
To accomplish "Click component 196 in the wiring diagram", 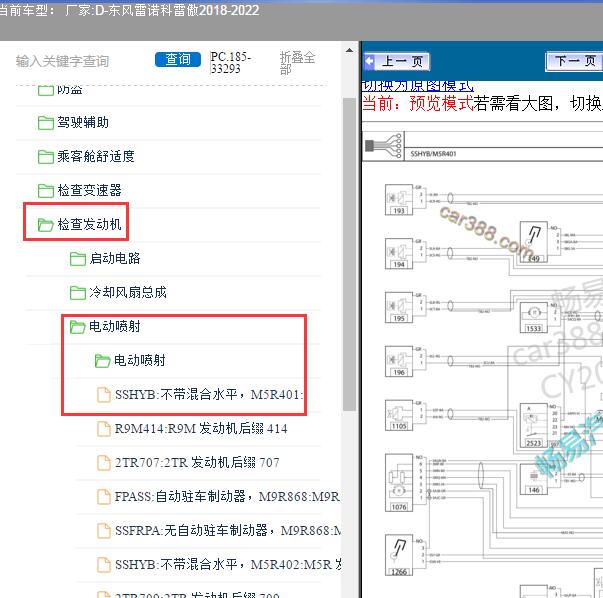I will tap(399, 361).
